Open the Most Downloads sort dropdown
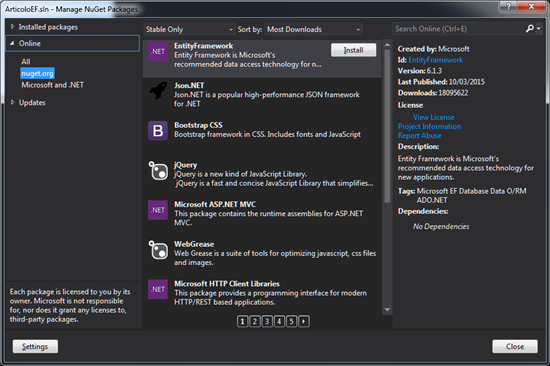This screenshot has width=550, height=366. (314, 29)
